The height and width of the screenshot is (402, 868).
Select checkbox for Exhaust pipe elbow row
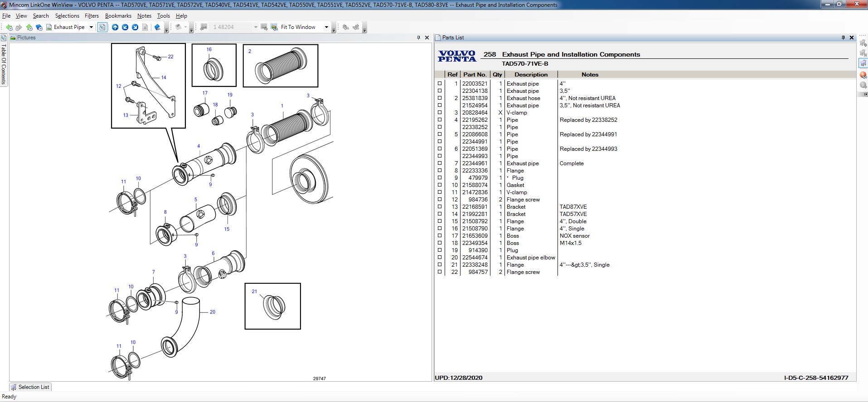click(x=440, y=258)
